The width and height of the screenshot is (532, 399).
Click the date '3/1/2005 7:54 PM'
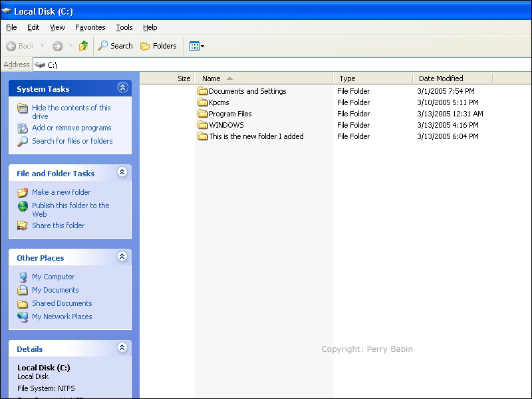point(446,91)
